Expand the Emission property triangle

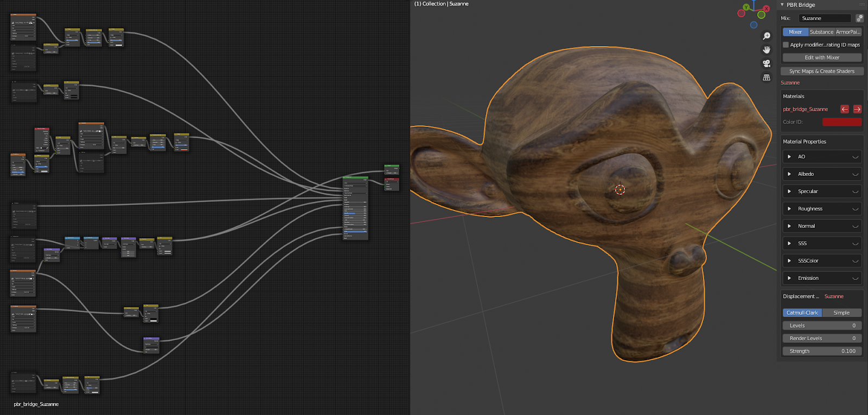point(789,278)
